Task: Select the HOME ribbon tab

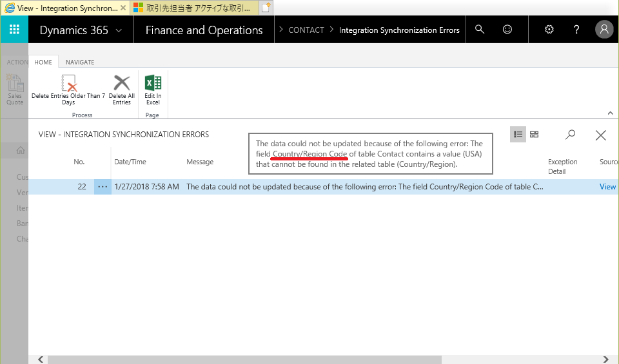Action: coord(43,62)
